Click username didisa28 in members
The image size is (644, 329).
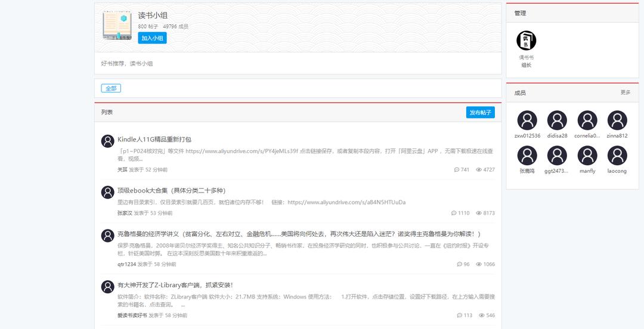[558, 136]
